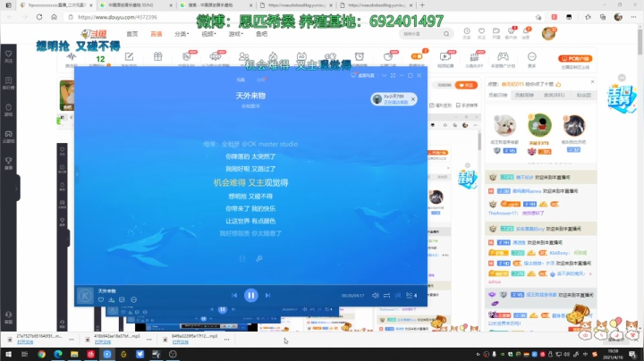This screenshot has height=361, width=644.
Task: Open the gamepad icon in streamer toolbar
Action: 503,56
